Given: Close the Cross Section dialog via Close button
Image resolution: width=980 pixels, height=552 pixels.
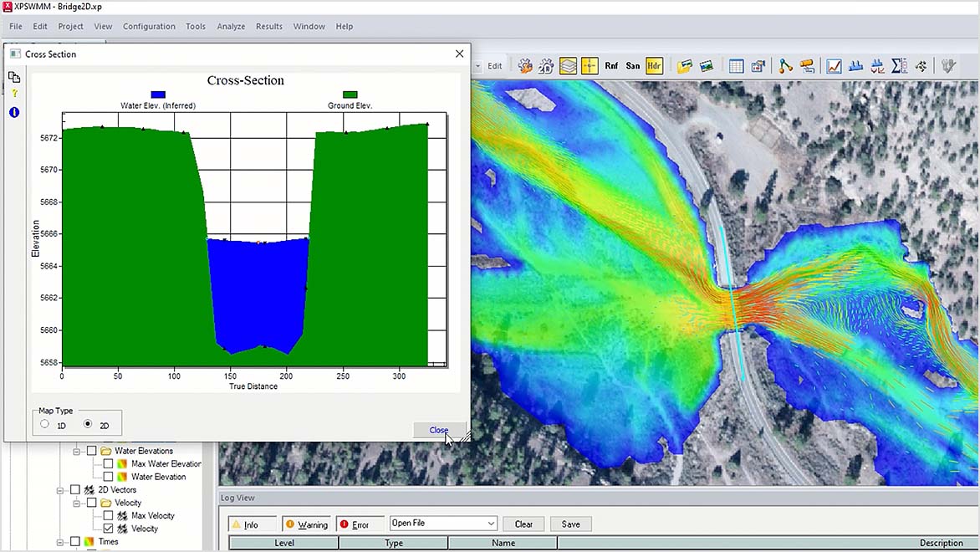Looking at the screenshot, I should (x=438, y=430).
